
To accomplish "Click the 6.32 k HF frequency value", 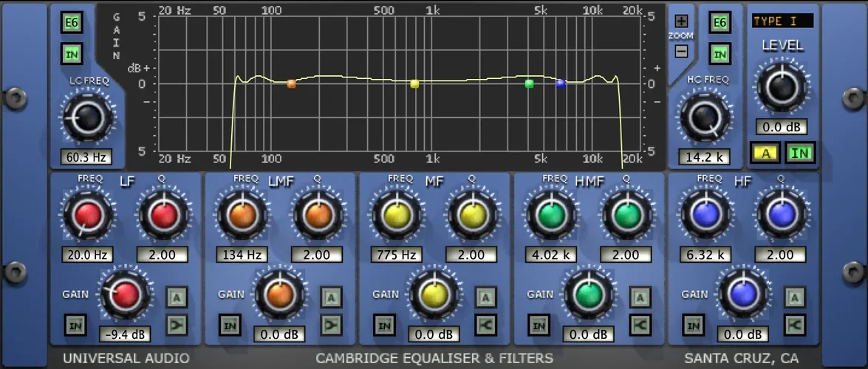I will (x=705, y=255).
